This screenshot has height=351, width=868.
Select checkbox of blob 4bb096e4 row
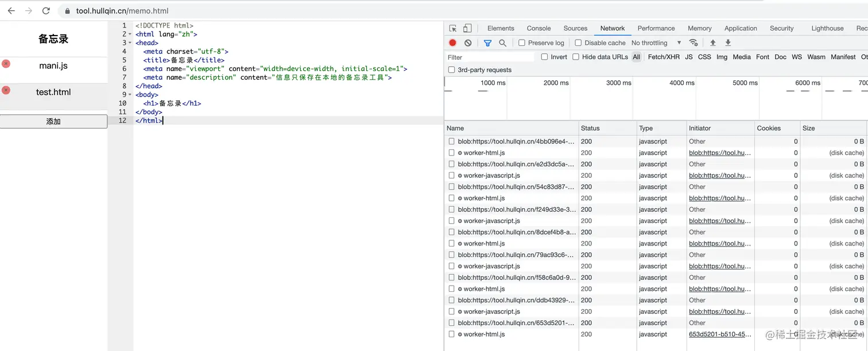[x=452, y=142]
